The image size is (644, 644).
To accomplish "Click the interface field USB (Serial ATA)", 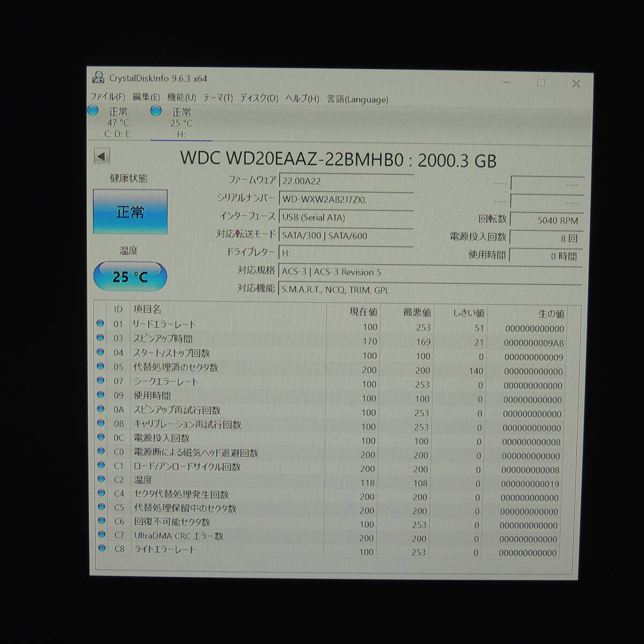I will click(x=346, y=218).
